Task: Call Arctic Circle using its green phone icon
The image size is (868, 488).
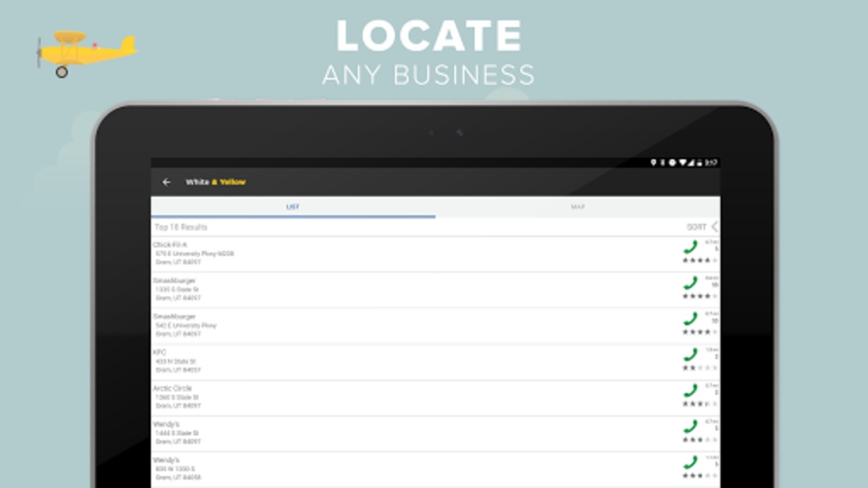Action: 691,390
